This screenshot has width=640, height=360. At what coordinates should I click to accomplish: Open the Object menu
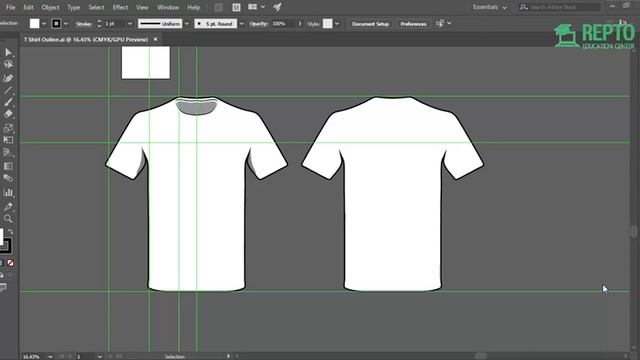pyautogui.click(x=50, y=7)
